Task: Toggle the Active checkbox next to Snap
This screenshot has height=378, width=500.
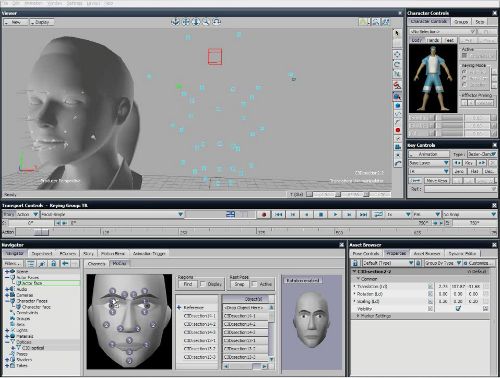Action: pyautogui.click(x=255, y=284)
